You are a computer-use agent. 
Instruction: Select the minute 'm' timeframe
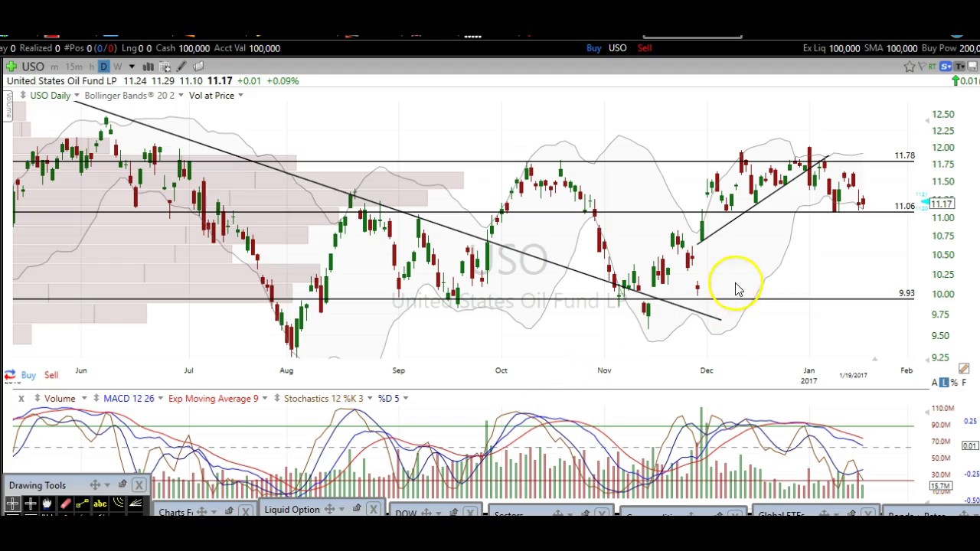pyautogui.click(x=54, y=67)
